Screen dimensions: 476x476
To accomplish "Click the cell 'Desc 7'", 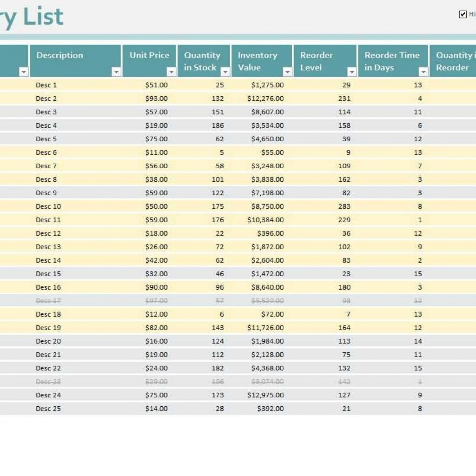I will (46, 166).
